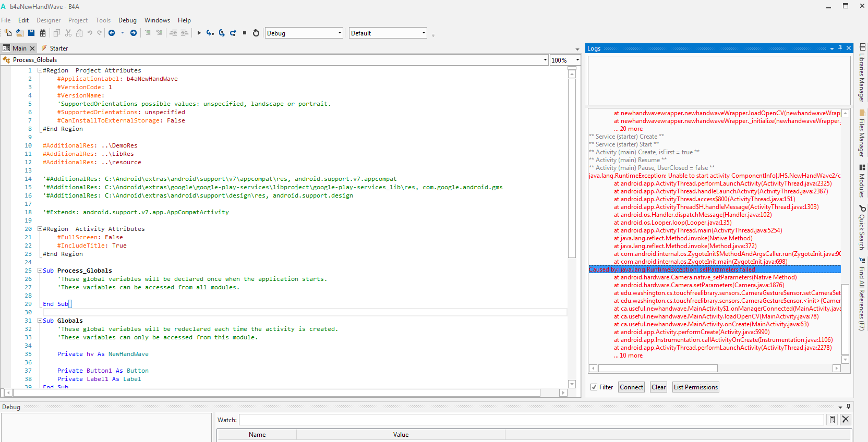Navigate backward with the blue left arrow
868x442 pixels.
(x=112, y=33)
